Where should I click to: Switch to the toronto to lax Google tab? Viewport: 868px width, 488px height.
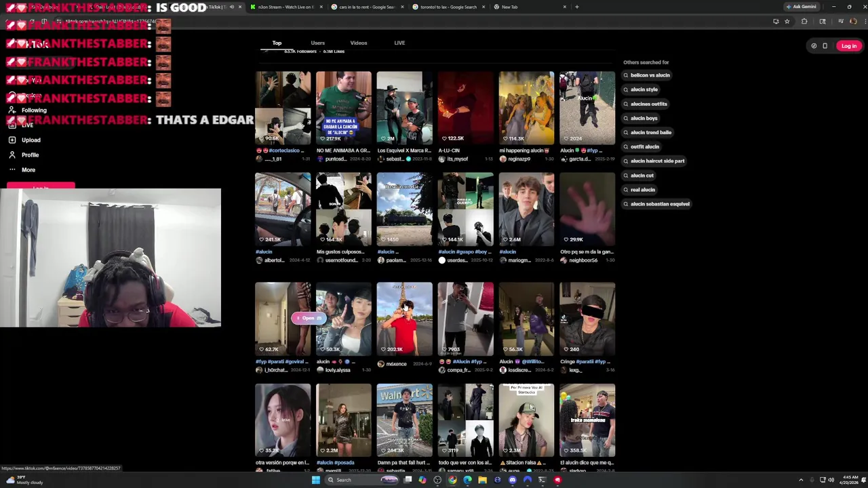click(x=448, y=7)
